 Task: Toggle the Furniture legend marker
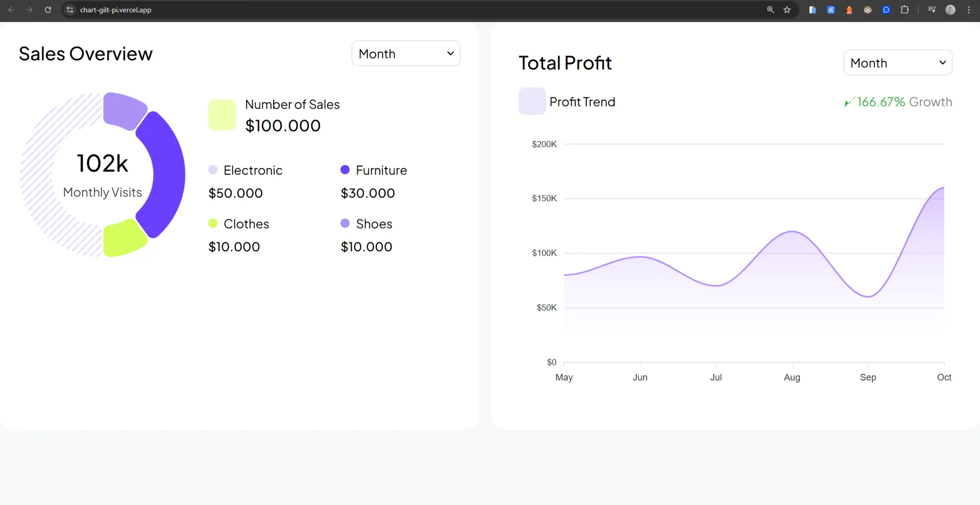(x=345, y=170)
